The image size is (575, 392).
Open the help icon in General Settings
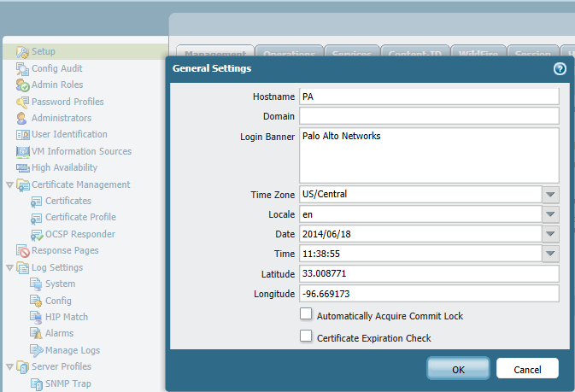coord(560,69)
